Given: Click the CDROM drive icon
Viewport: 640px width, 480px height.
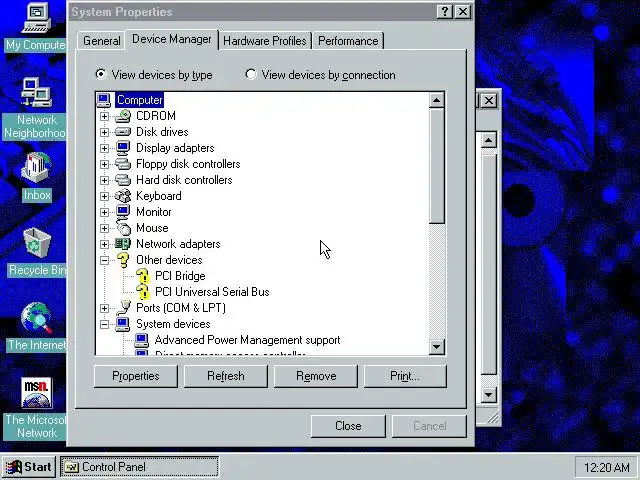Looking at the screenshot, I should (x=123, y=116).
